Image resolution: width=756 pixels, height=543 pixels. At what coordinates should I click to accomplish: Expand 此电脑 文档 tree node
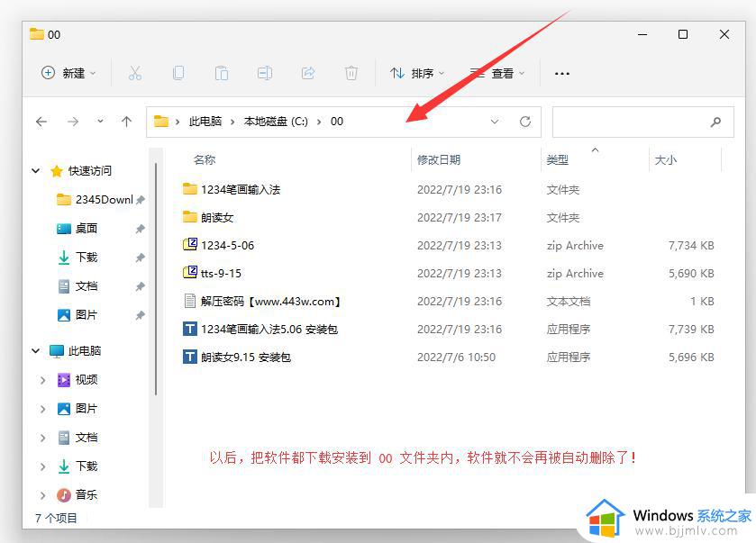43,438
